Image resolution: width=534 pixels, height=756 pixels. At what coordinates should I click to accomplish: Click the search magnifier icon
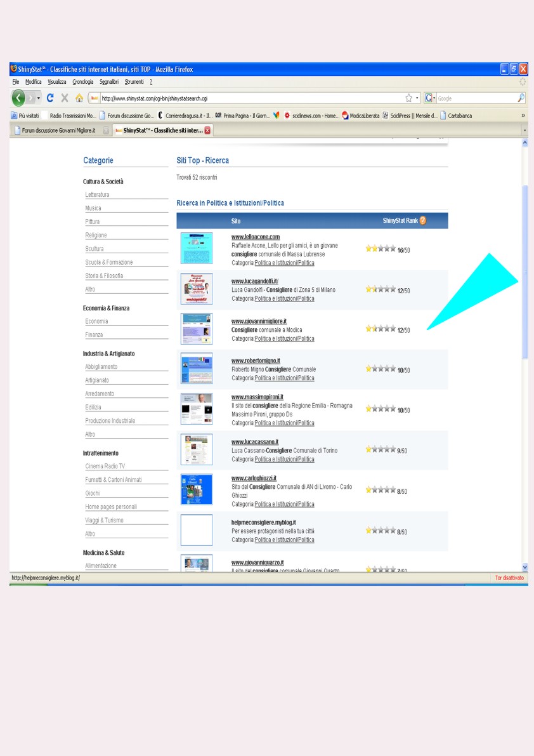521,98
